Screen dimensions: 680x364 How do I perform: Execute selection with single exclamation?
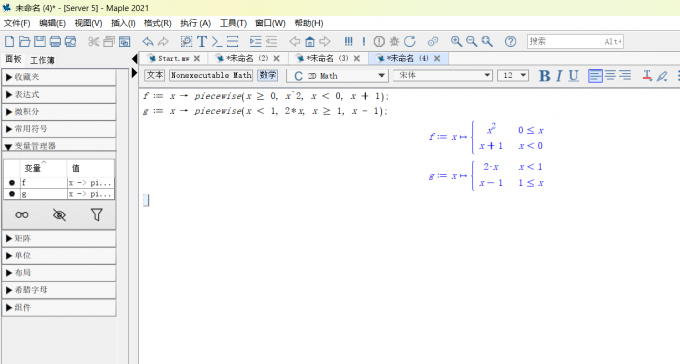tap(363, 41)
